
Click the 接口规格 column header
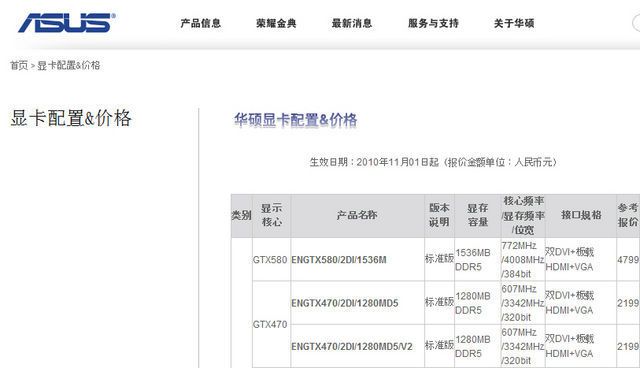click(x=581, y=215)
